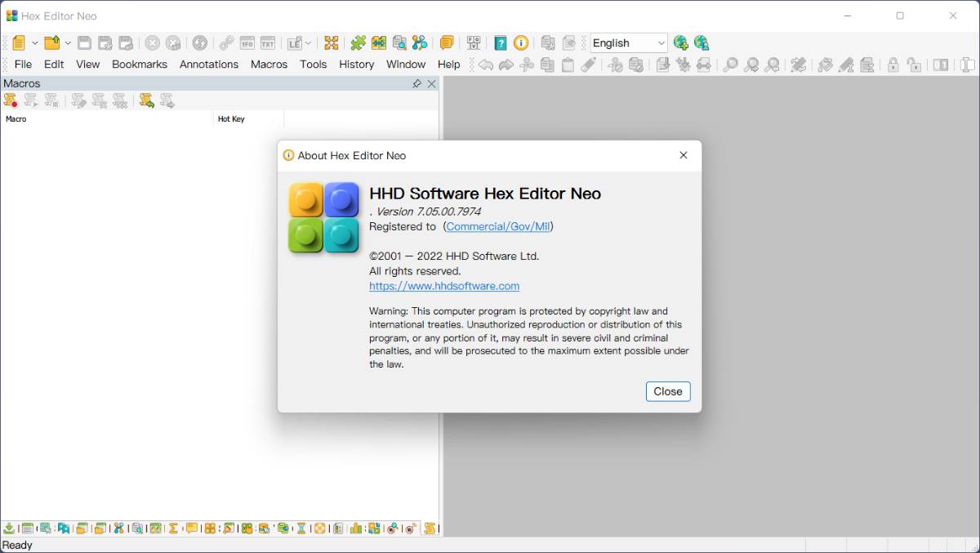Open the New File dropdown arrow
Screen dimensions: 980x553
click(34, 43)
